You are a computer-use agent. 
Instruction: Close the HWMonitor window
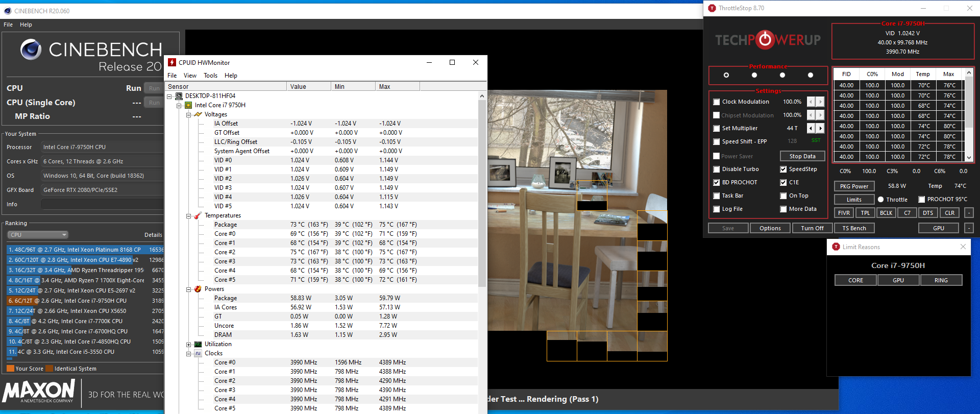pos(475,62)
